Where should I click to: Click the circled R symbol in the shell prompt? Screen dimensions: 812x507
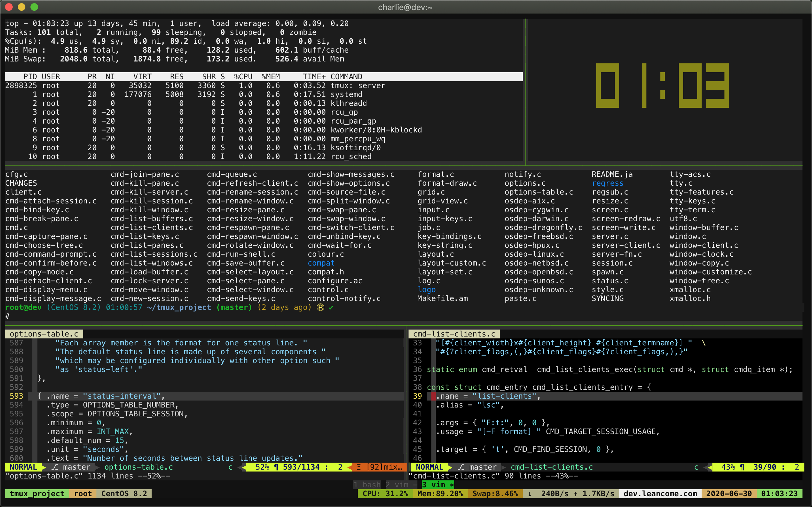320,307
